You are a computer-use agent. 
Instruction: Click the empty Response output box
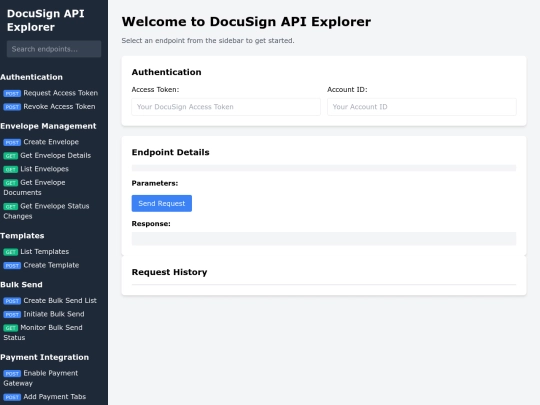(x=324, y=239)
